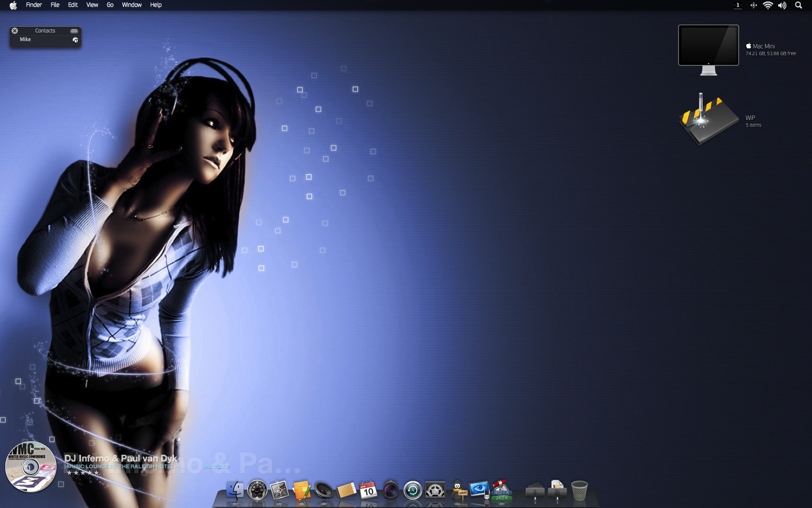
Task: Open the View menu
Action: [x=92, y=5]
